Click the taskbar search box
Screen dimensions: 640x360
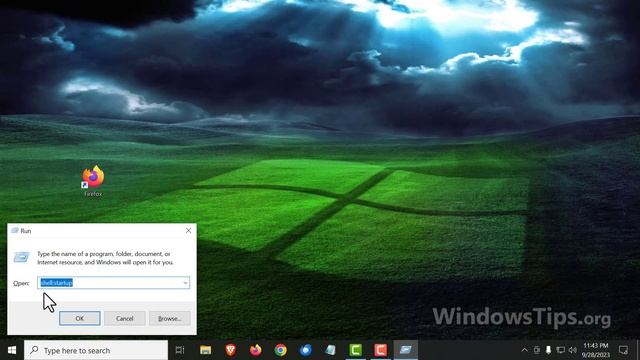[x=96, y=350]
